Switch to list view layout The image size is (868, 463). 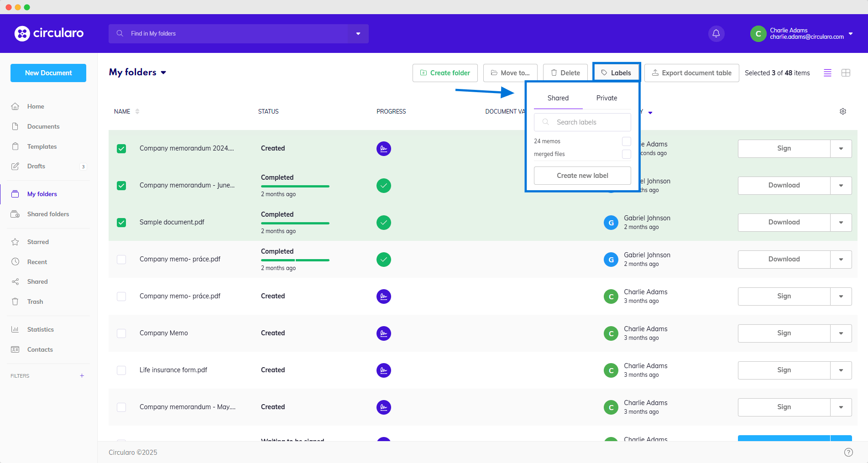[827, 73]
